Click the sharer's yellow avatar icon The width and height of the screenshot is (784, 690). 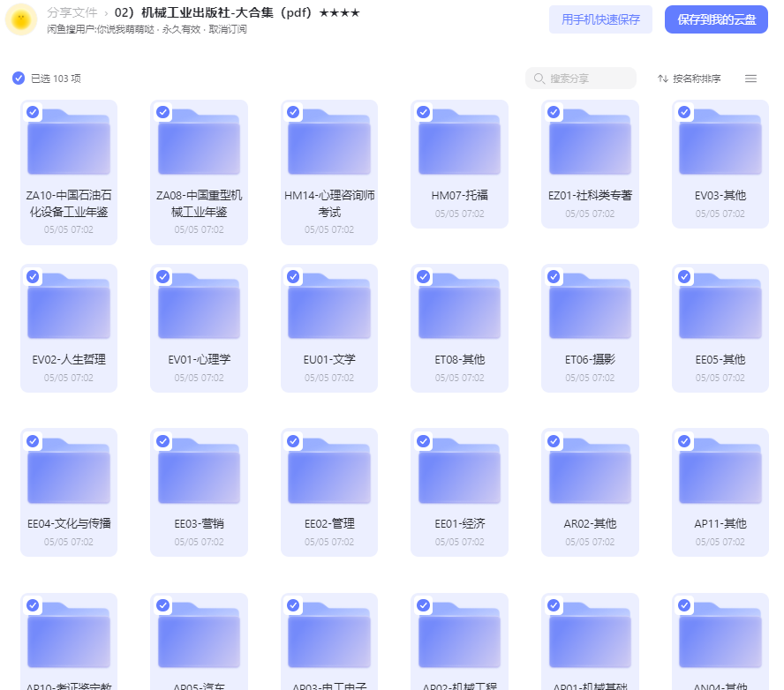click(21, 19)
